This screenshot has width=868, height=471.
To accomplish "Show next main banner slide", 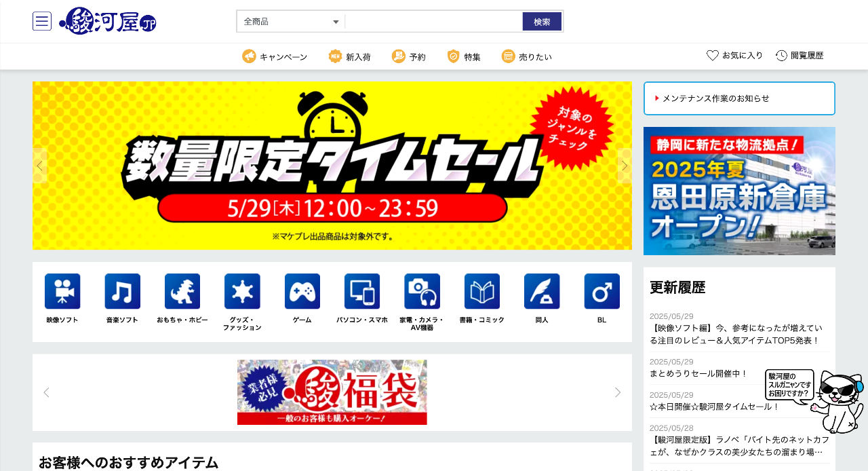I will click(x=625, y=165).
